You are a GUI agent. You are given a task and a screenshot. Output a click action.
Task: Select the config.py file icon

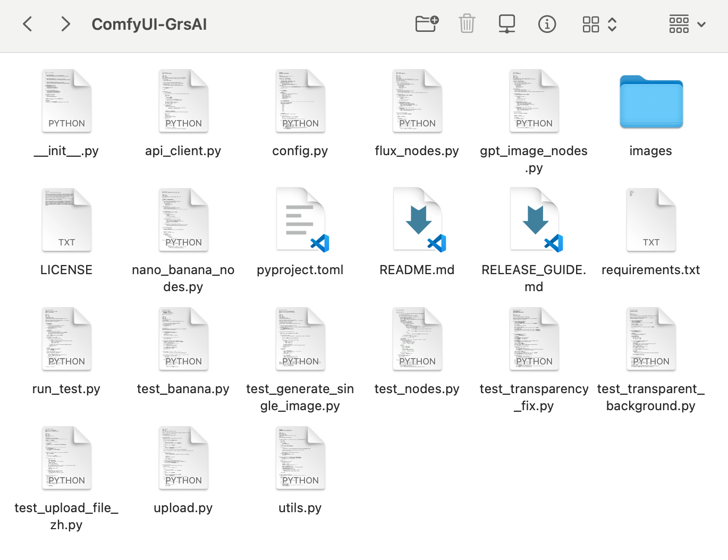coord(300,101)
